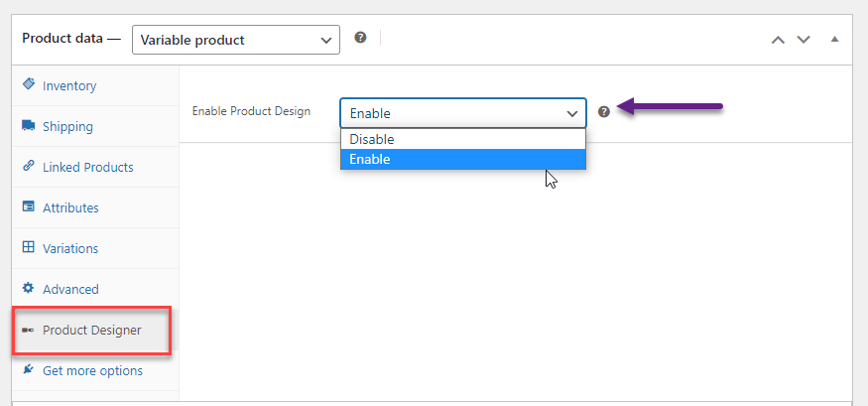Click the Shipping truck icon
Screen dimensions: 868x406
28,125
